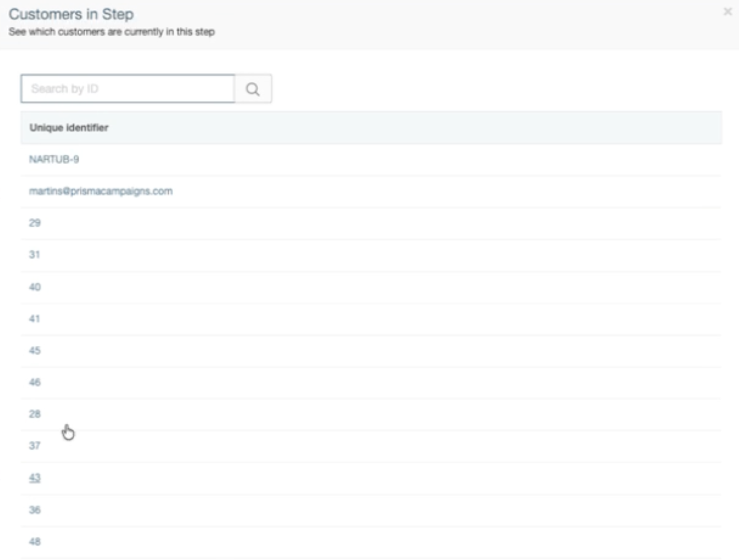Focus the Search by ID field
739x560 pixels.
click(128, 89)
